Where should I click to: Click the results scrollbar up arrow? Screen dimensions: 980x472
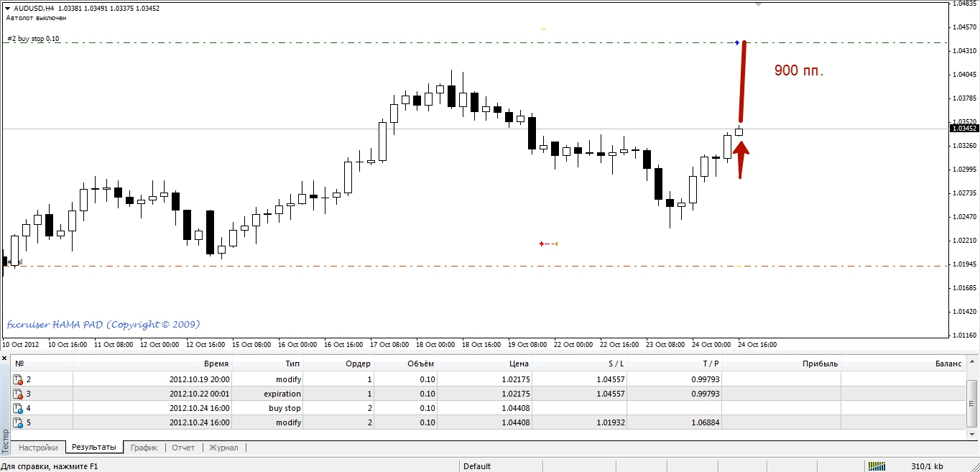tap(972, 361)
